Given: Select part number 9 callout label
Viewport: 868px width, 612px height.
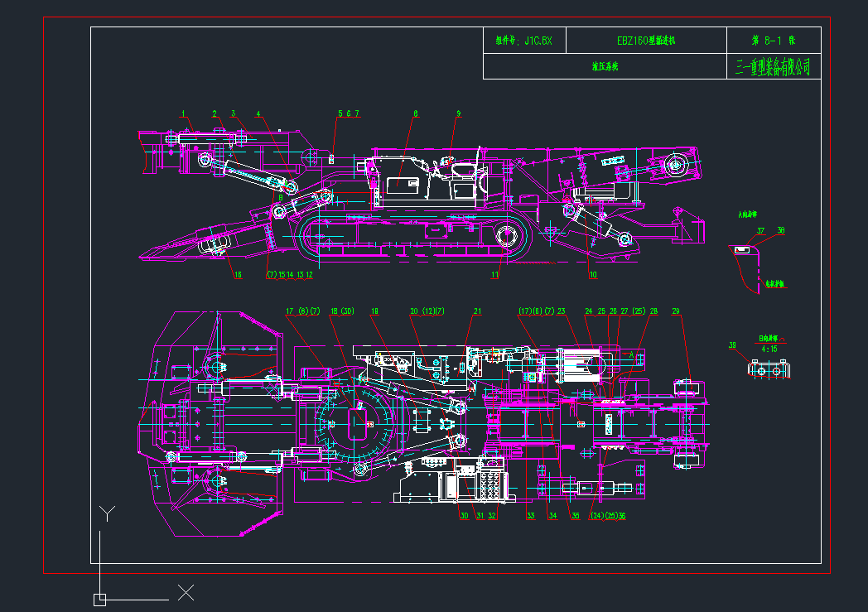Looking at the screenshot, I should point(458,113).
